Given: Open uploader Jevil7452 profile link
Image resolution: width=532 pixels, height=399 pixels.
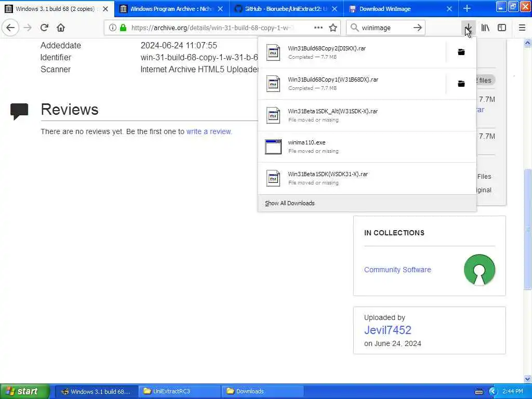Looking at the screenshot, I should (388, 330).
